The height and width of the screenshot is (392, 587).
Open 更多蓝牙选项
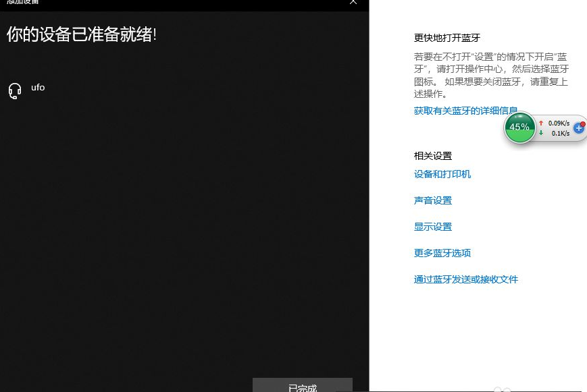coord(442,253)
